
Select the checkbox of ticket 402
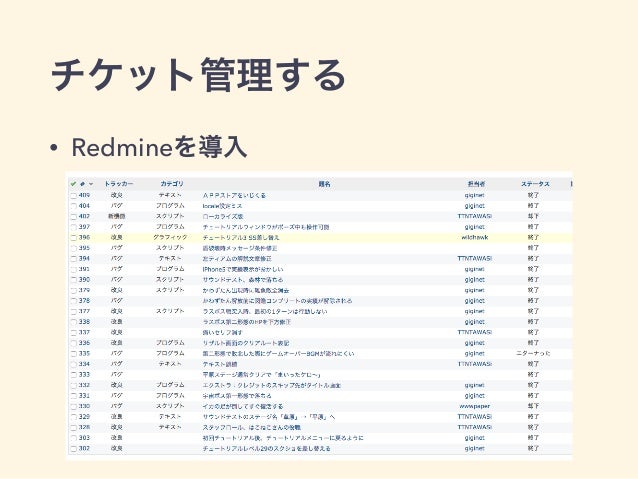(74, 217)
